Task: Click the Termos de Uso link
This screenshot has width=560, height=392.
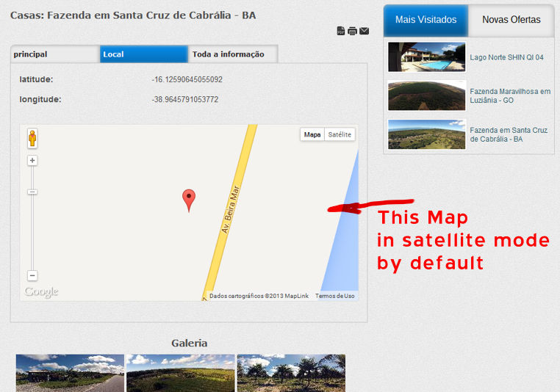Action: click(334, 296)
